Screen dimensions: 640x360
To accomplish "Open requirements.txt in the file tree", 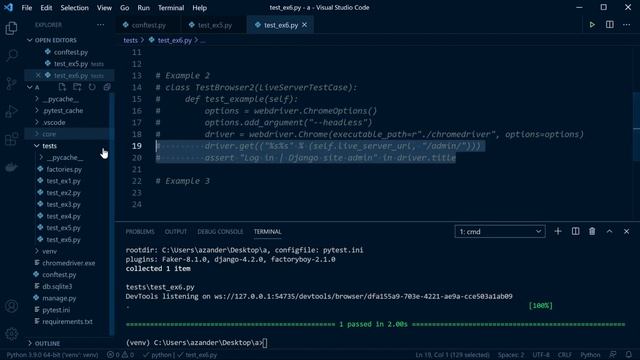I will coord(67,322).
